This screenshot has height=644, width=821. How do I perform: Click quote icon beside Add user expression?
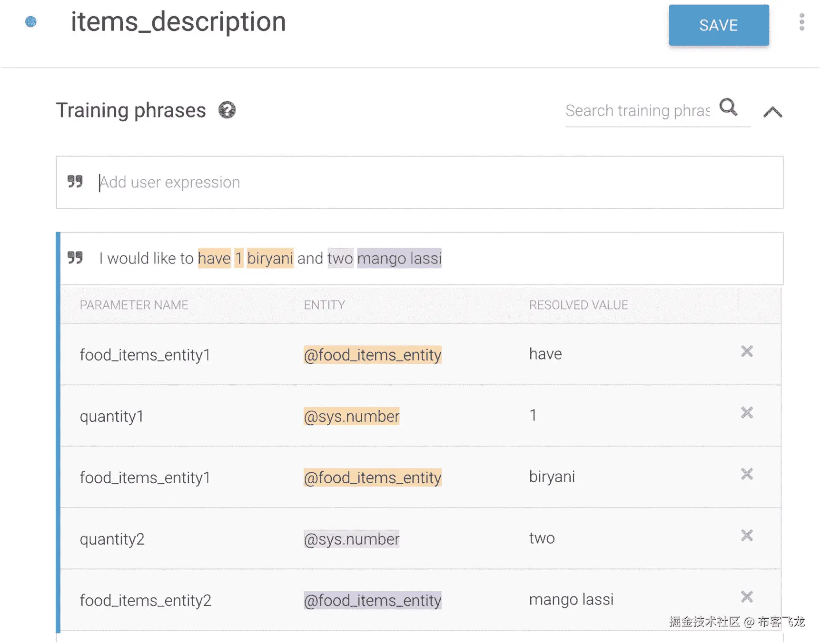point(75,182)
